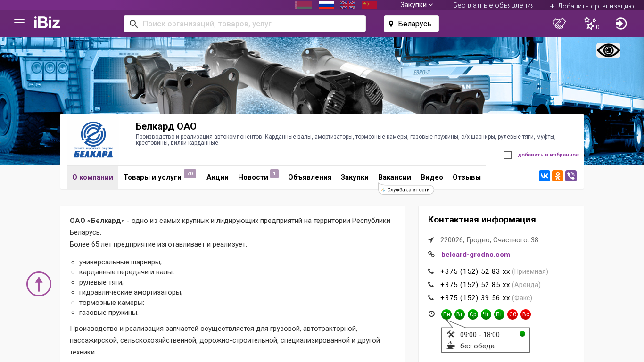Check the 'добавить в избранное' checkbox
The height and width of the screenshot is (362, 644).
(x=508, y=155)
